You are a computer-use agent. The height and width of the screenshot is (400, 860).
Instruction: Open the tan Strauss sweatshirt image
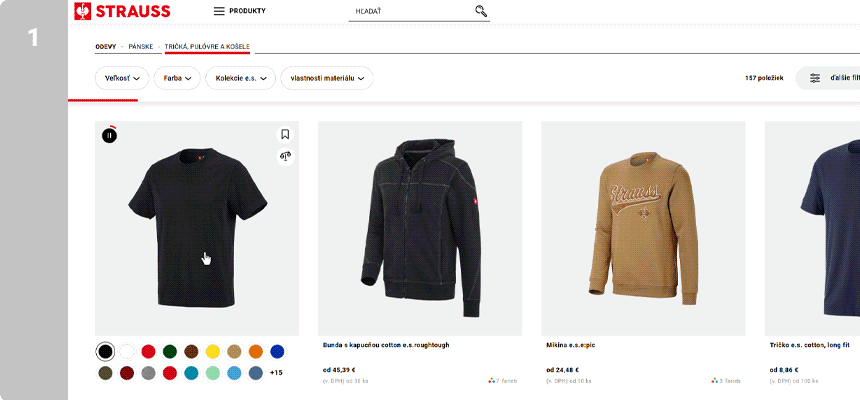(x=643, y=228)
